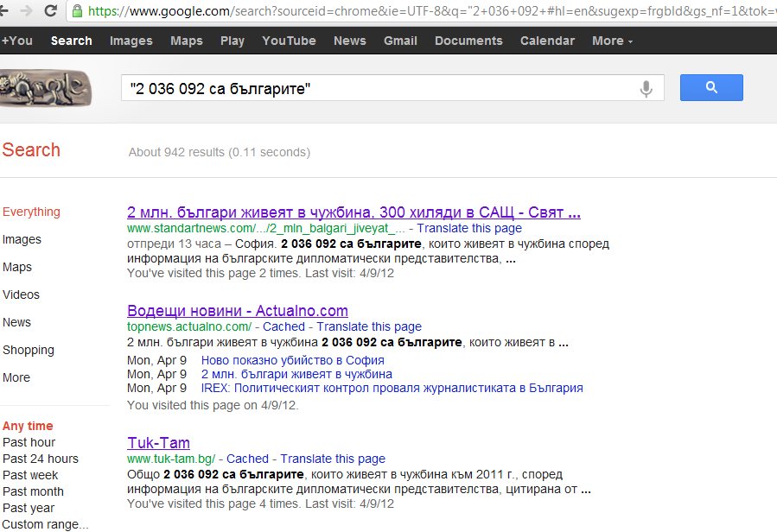
Task: Open the Tuk-Tam search result
Action: pos(158,443)
